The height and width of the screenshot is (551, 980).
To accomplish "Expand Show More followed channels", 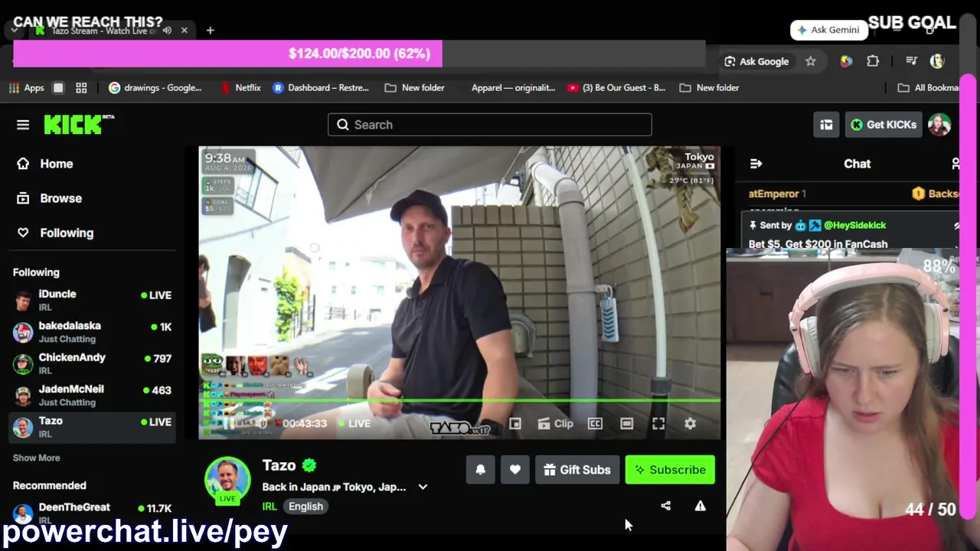I will 36,458.
